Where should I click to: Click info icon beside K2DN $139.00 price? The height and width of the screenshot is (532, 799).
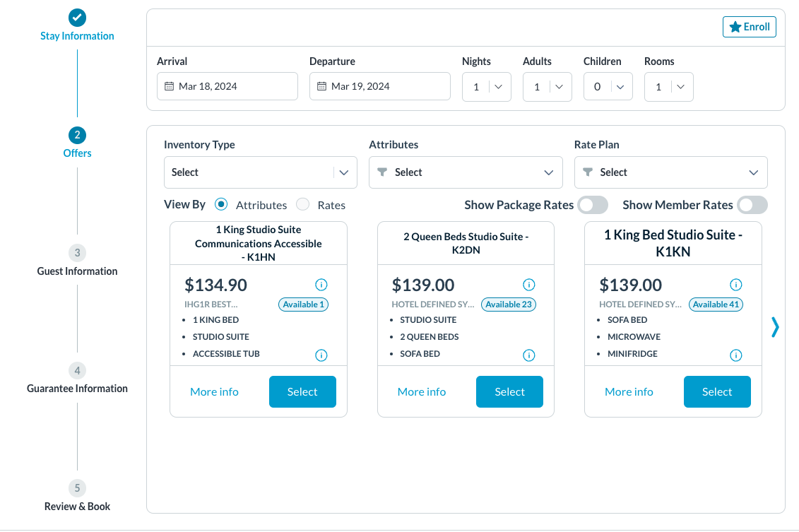coord(528,285)
